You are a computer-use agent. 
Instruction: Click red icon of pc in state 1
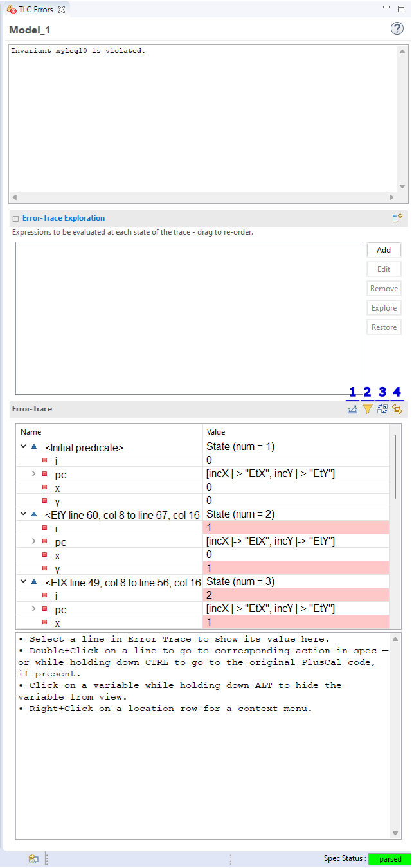(44, 474)
